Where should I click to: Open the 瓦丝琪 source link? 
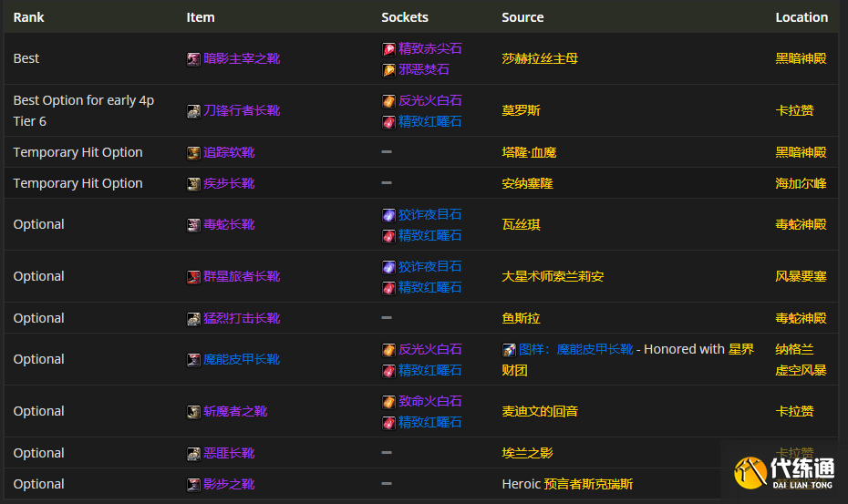[521, 224]
